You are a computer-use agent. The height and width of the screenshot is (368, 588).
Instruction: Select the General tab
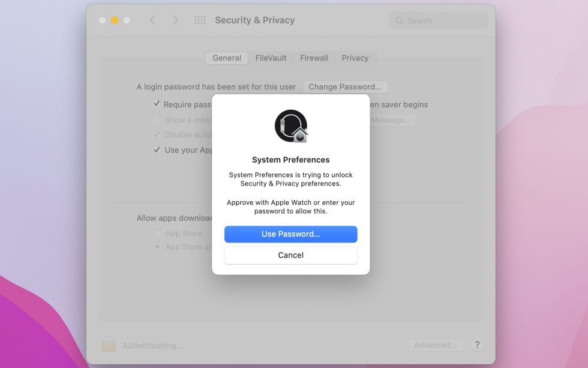tap(226, 58)
